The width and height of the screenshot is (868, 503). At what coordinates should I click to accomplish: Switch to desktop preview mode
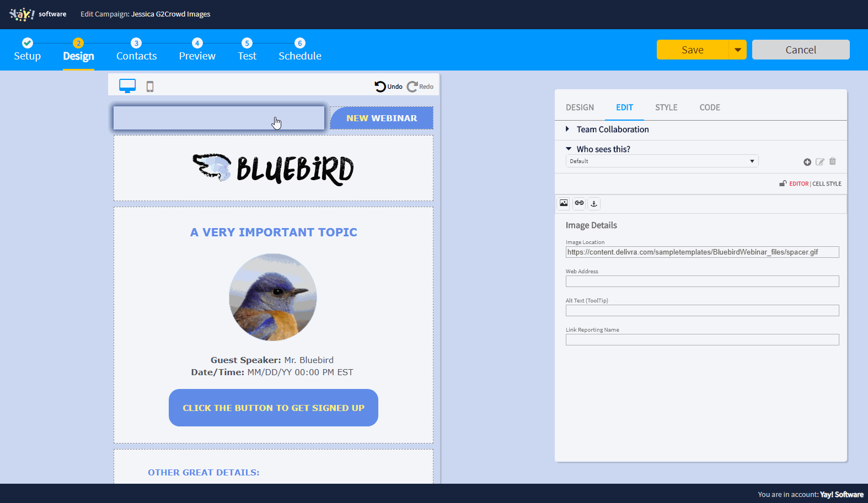tap(127, 86)
